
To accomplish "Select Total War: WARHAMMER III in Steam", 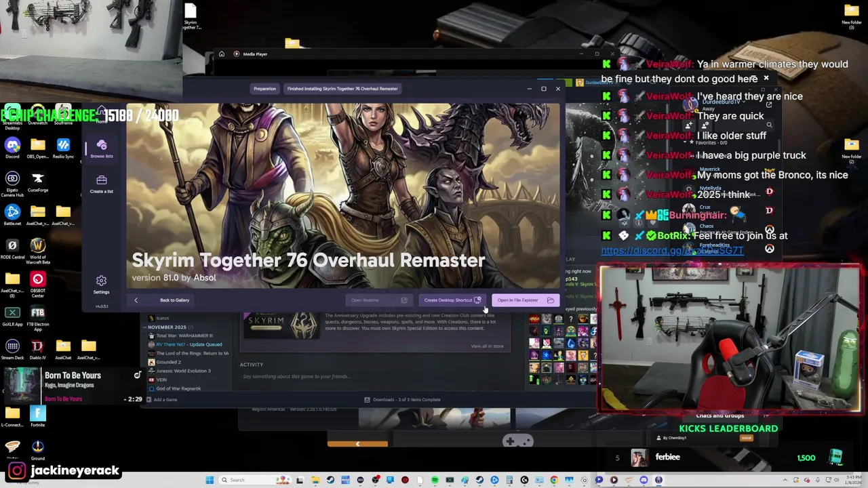I will coord(180,335).
